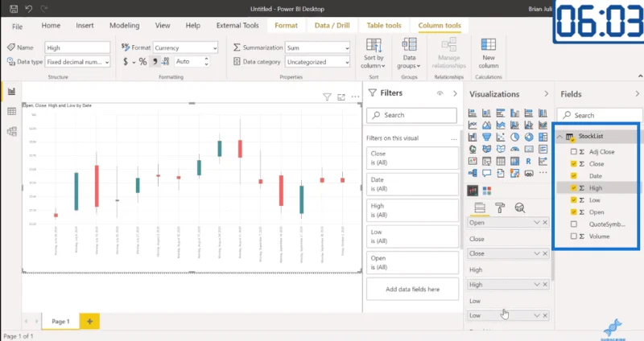Select the candlestick custom visual icon
This screenshot has height=341, width=644.
click(473, 191)
